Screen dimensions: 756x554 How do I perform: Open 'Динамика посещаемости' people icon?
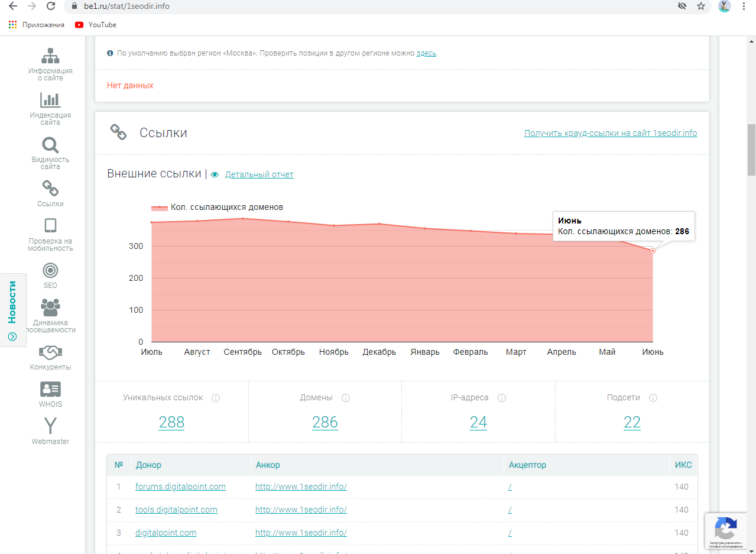click(x=50, y=307)
